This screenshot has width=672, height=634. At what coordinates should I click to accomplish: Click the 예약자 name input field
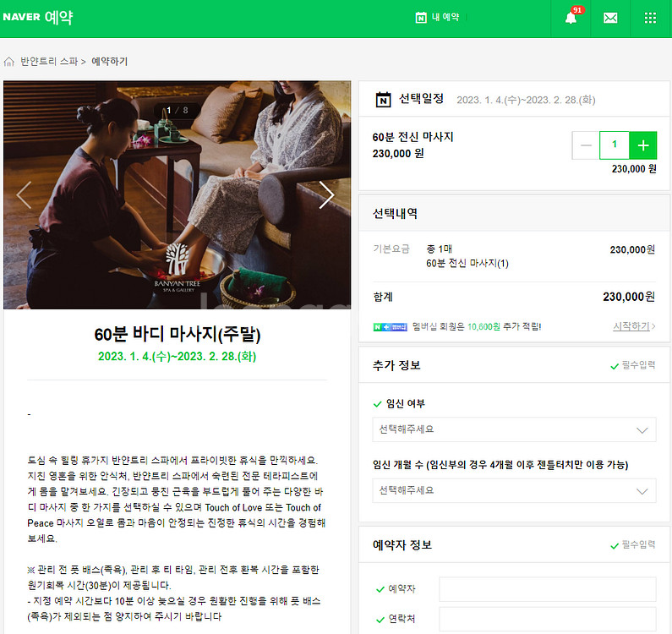[x=547, y=589]
